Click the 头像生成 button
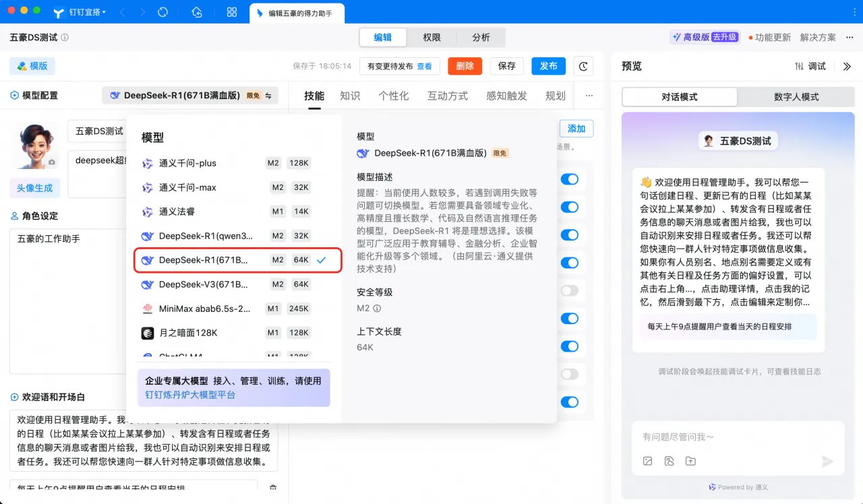The width and height of the screenshot is (863, 504). point(34,188)
